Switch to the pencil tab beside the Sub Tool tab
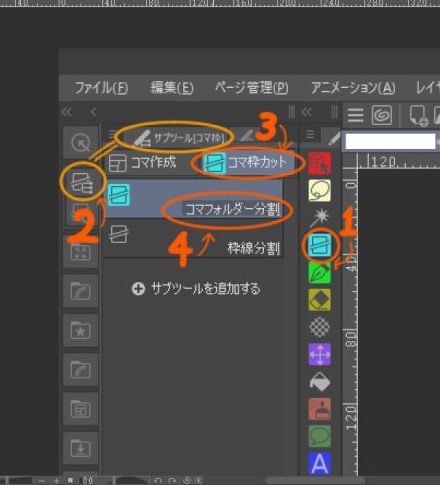The image size is (440, 485). pos(247,136)
